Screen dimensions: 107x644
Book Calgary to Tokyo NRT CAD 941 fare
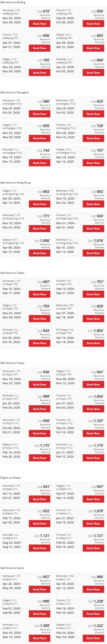(93, 385)
